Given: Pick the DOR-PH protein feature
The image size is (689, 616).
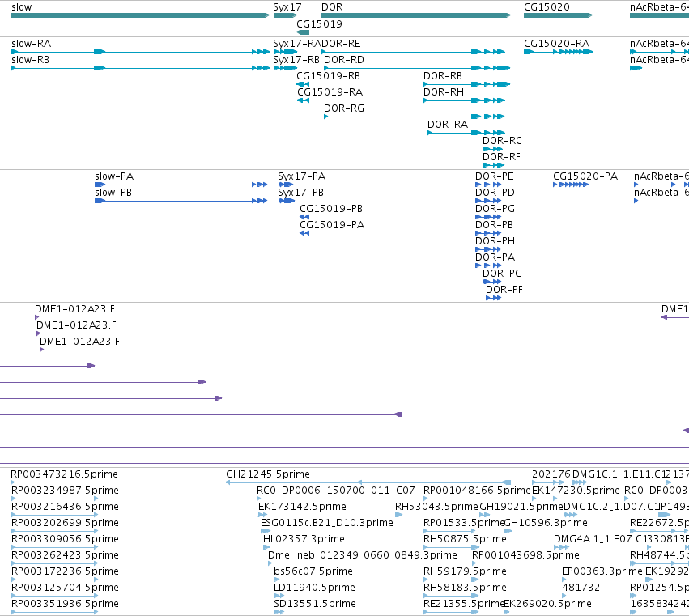Looking at the screenshot, I should pyautogui.click(x=488, y=249).
